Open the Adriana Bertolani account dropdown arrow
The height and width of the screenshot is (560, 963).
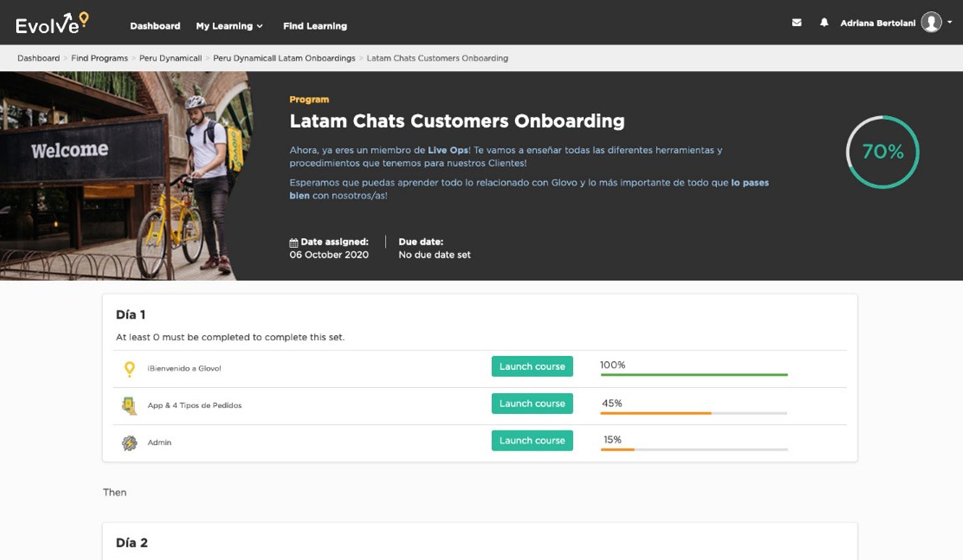pyautogui.click(x=949, y=23)
